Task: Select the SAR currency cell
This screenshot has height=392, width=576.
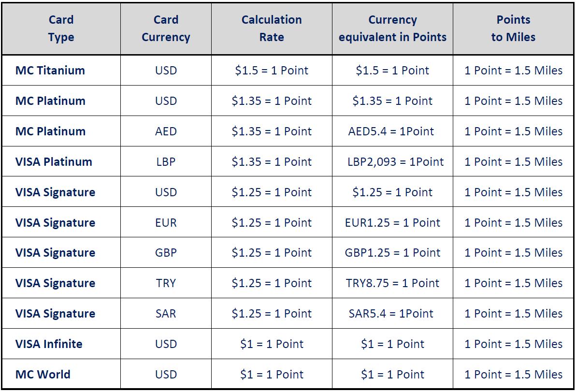Action: (x=166, y=314)
